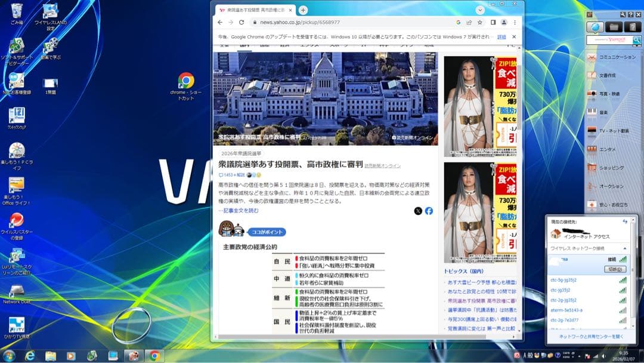
Task: Click the Yahoo search box in the sidebar
Action: 608,39
